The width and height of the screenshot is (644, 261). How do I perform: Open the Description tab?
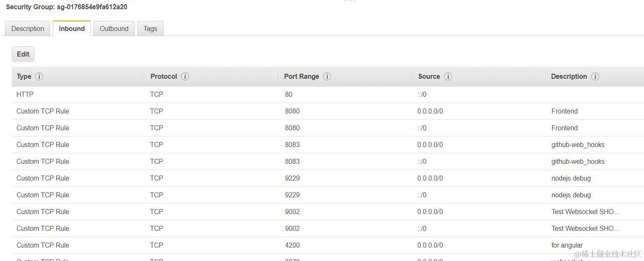click(28, 28)
